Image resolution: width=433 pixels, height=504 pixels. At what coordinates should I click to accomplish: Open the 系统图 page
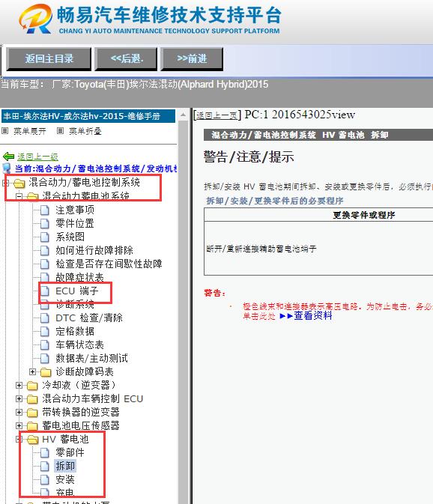click(70, 237)
